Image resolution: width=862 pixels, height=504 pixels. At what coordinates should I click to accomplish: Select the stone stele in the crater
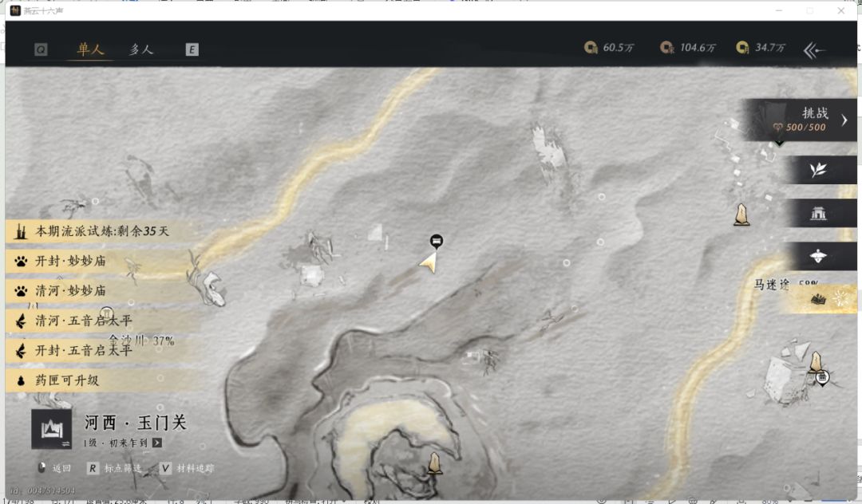coord(435,463)
